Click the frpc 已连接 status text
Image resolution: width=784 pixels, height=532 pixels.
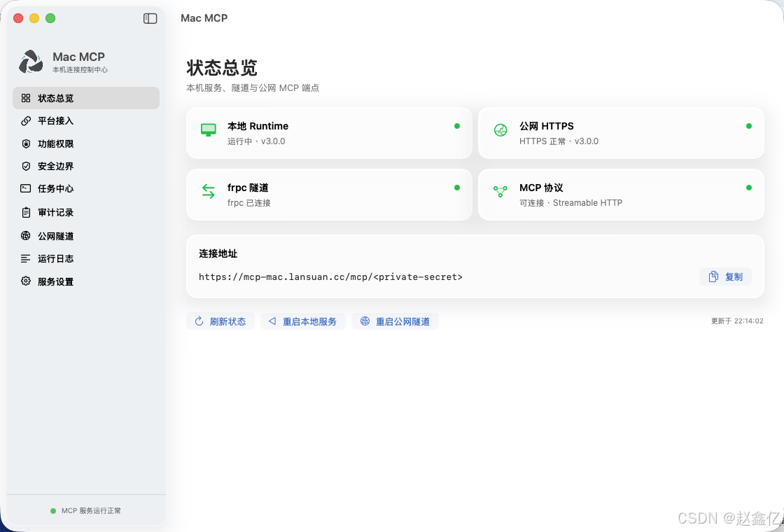click(248, 202)
